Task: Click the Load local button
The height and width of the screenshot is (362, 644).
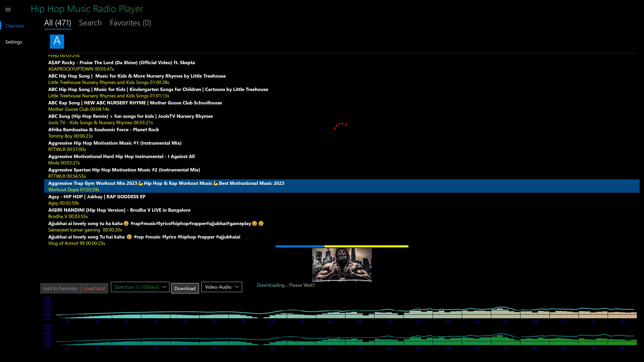Action: 94,288
